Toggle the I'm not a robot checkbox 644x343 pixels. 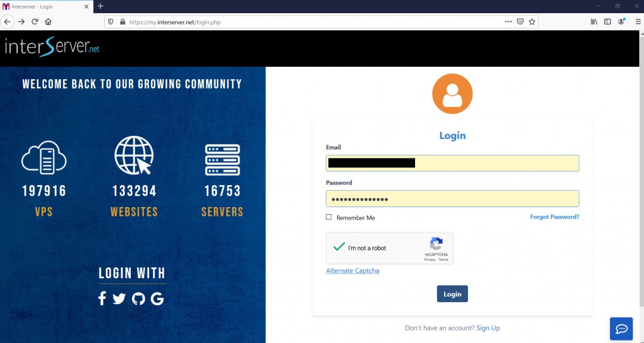point(339,247)
